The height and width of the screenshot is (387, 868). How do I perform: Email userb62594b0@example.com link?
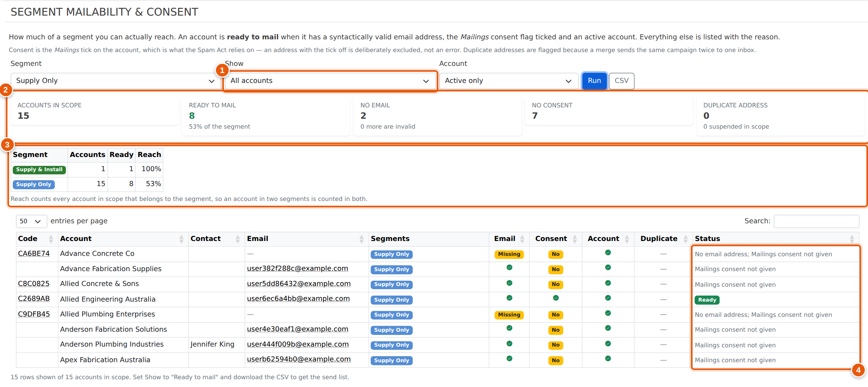pyautogui.click(x=299, y=359)
